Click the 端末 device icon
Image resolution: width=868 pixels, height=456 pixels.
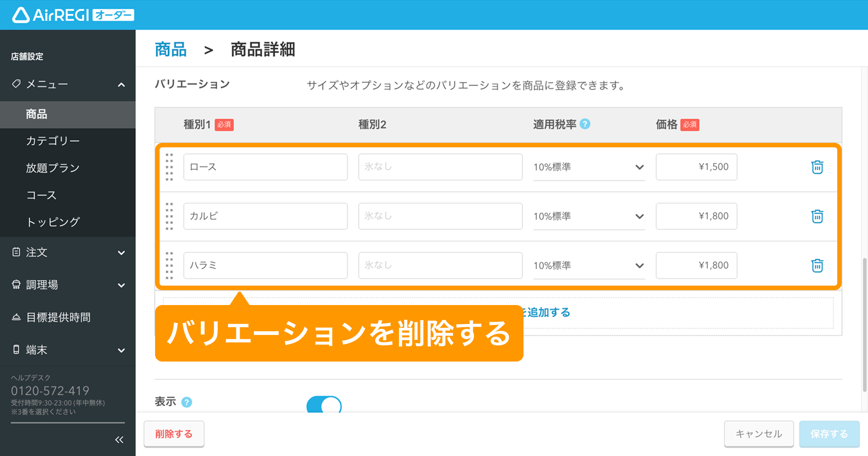tap(16, 350)
